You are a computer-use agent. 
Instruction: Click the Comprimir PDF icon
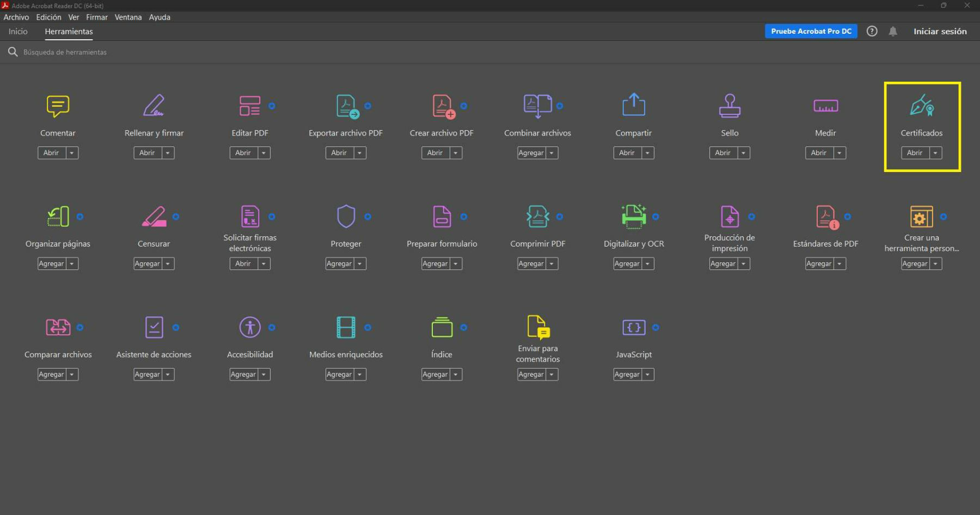(x=537, y=216)
